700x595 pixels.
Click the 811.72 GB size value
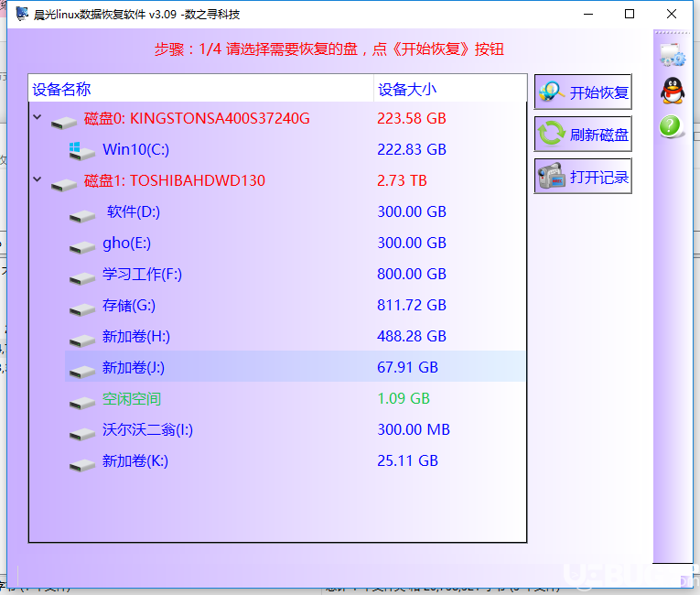pos(412,305)
